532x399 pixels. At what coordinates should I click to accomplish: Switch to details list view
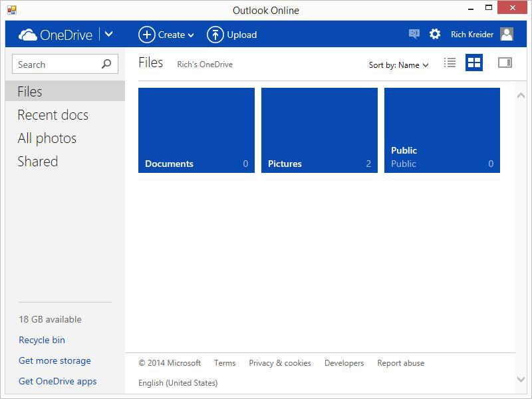450,63
